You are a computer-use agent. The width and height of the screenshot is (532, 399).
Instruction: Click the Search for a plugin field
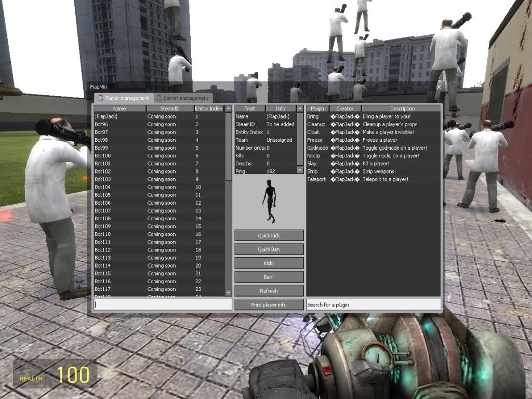[x=374, y=304]
